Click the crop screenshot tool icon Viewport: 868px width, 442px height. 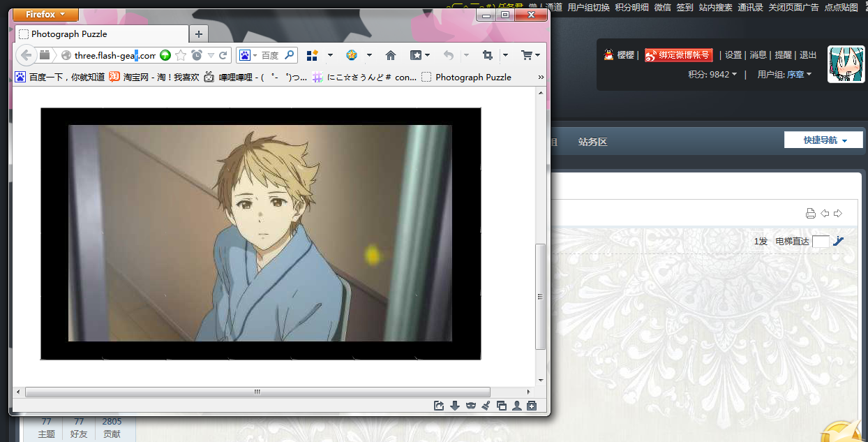pyautogui.click(x=488, y=55)
